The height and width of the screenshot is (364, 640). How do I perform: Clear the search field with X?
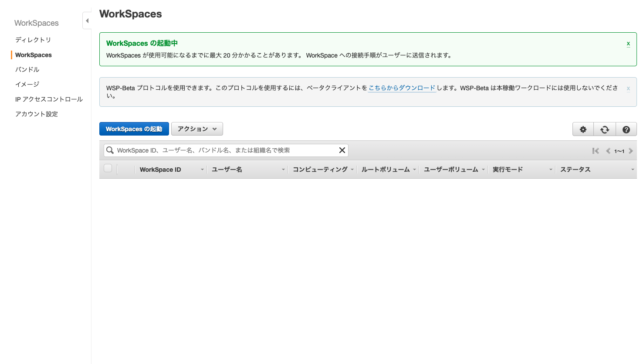tap(342, 150)
